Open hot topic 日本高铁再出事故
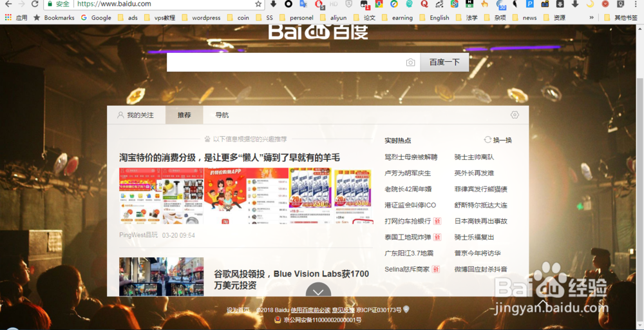Screen dimensions: 644x330 (481, 221)
